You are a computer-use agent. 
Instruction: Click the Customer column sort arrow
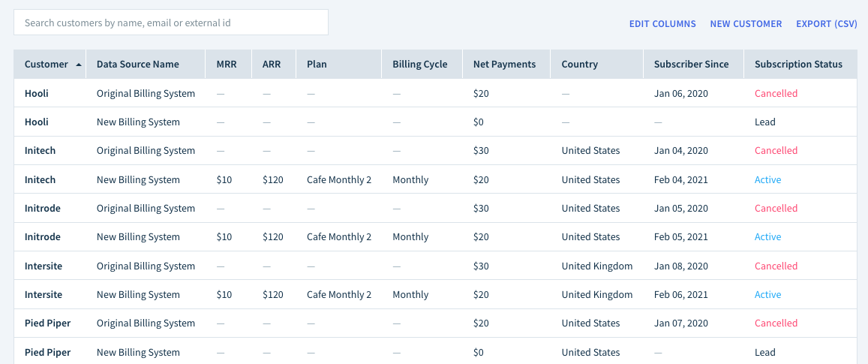[x=79, y=65]
